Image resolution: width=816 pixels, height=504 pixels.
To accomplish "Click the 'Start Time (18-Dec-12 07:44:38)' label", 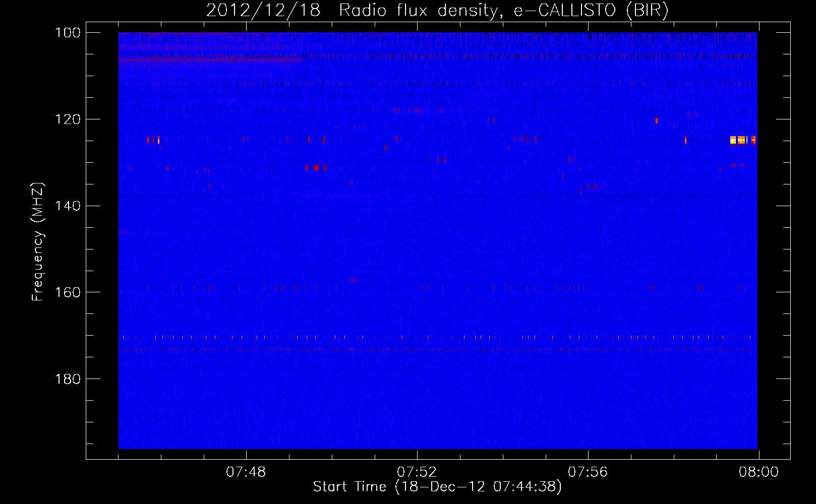I will [x=437, y=487].
